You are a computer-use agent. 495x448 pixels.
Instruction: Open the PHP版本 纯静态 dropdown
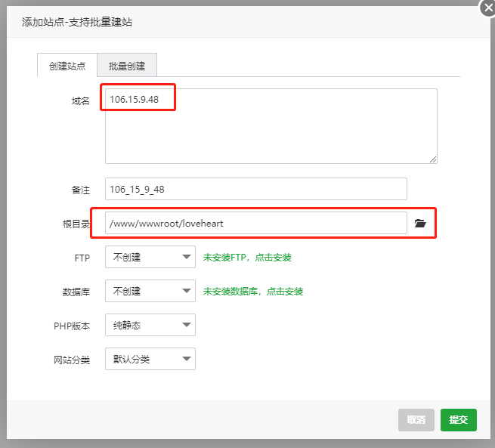pyautogui.click(x=150, y=326)
